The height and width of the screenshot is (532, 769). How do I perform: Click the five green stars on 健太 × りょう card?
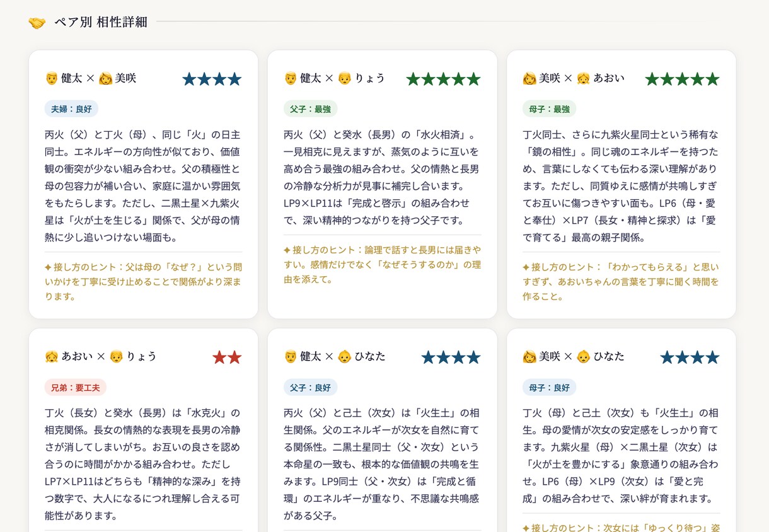[x=443, y=79]
